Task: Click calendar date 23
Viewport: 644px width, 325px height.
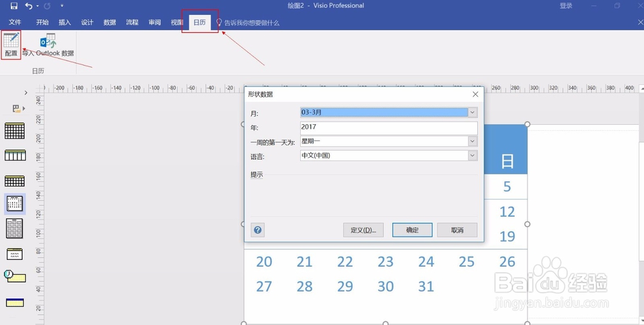Action: [386, 261]
